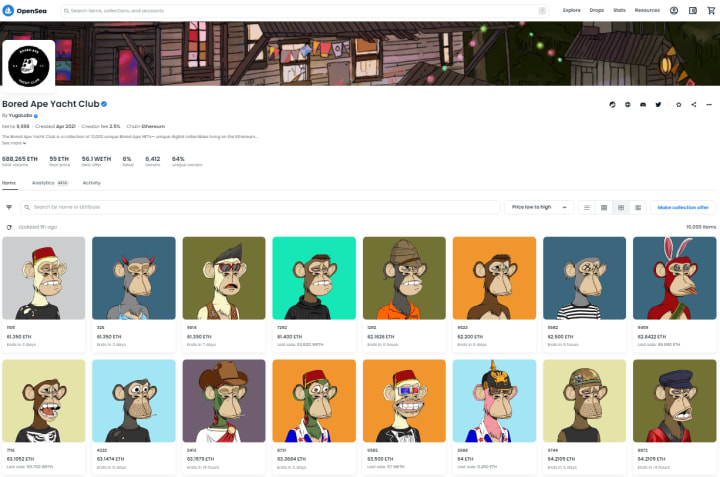Open ape with navy captain cap

tap(675, 401)
